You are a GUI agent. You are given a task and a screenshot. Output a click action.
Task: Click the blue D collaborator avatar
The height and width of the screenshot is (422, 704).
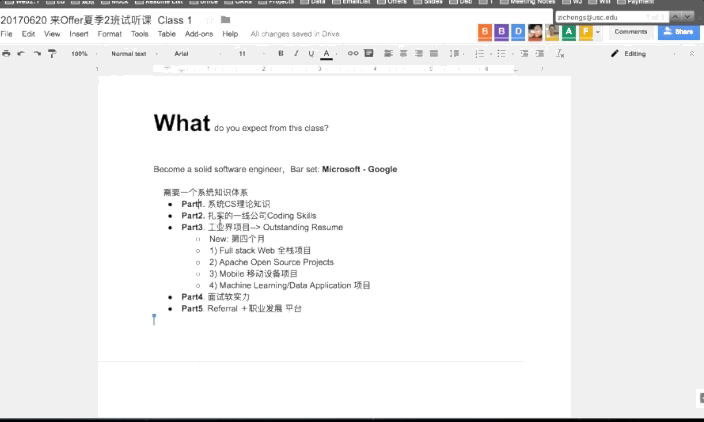click(x=518, y=32)
